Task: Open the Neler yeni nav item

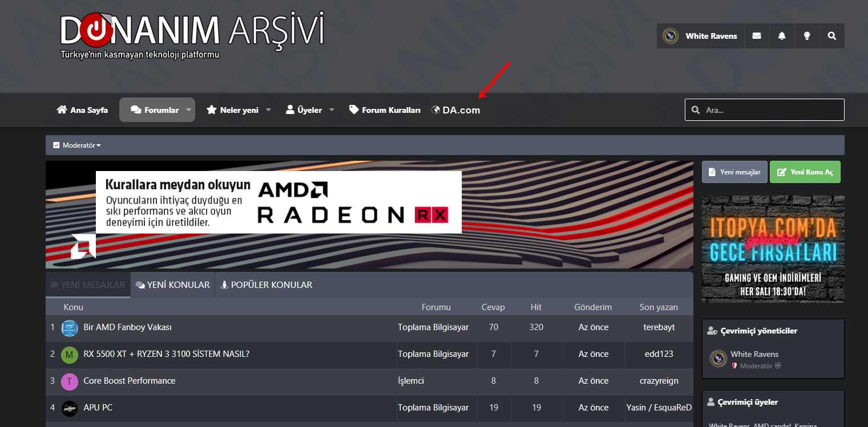Action: click(233, 110)
